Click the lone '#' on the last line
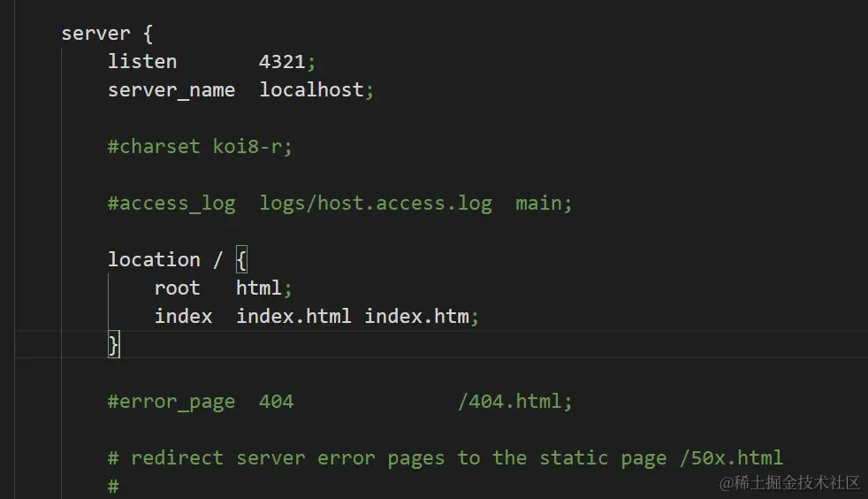 click(x=113, y=487)
